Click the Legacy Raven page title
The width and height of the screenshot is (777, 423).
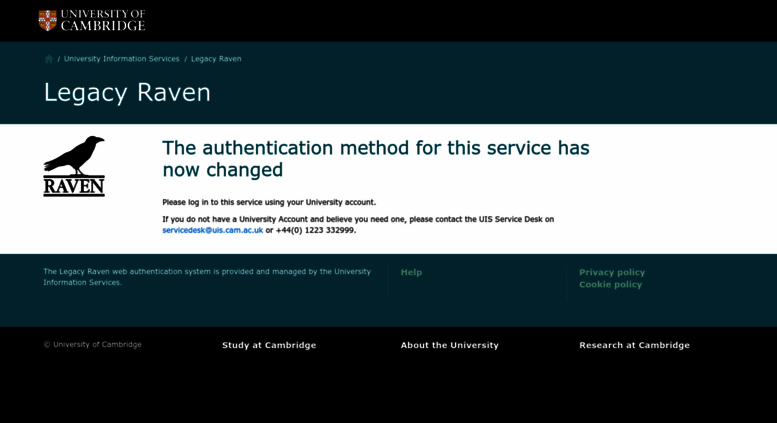[x=127, y=93]
